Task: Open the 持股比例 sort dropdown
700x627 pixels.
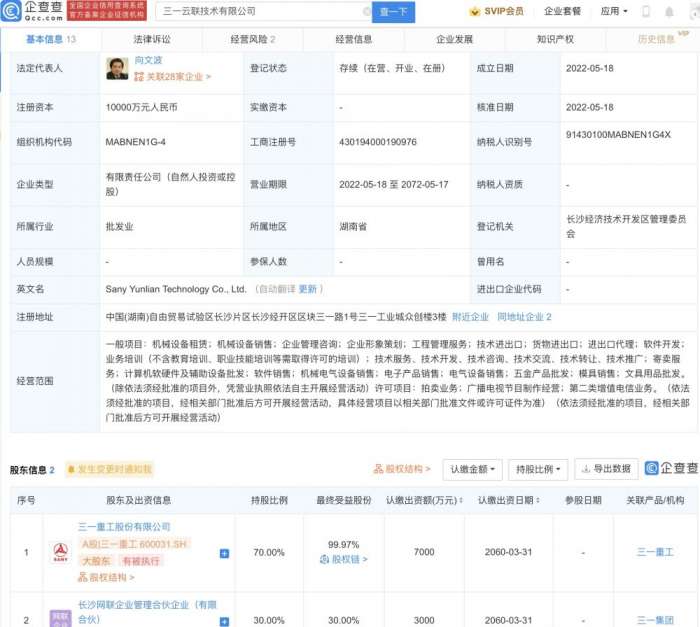Action: tap(539, 469)
